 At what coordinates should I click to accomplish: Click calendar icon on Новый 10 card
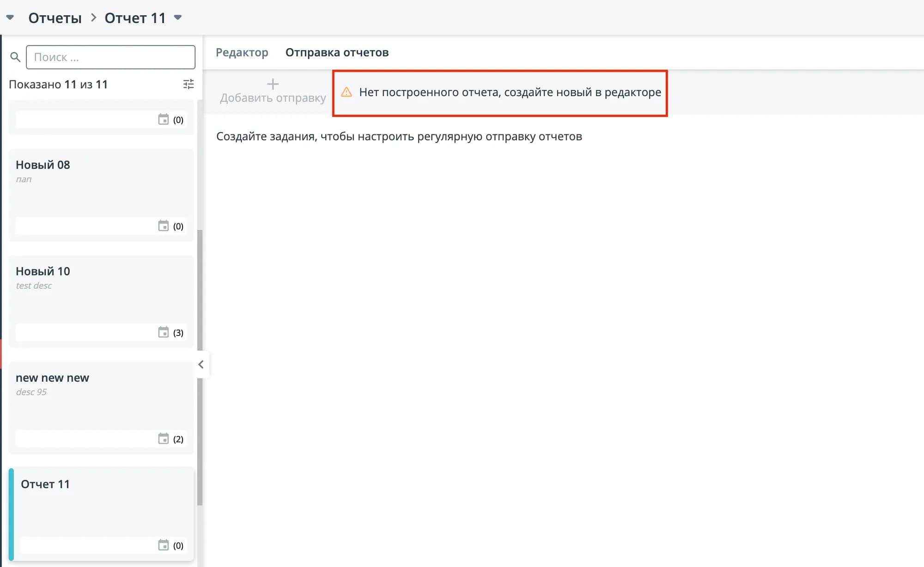tap(164, 332)
